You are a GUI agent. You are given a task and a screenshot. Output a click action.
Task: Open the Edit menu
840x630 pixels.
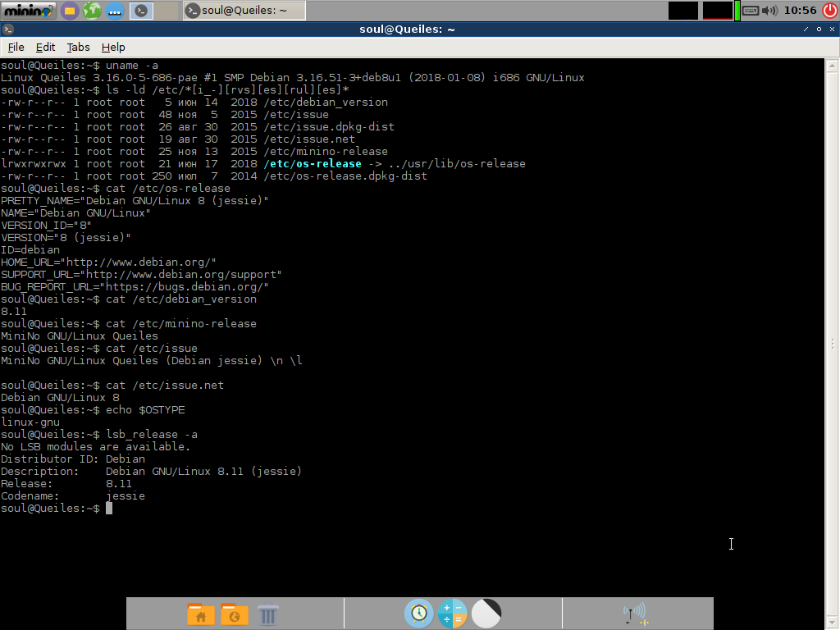click(x=45, y=47)
